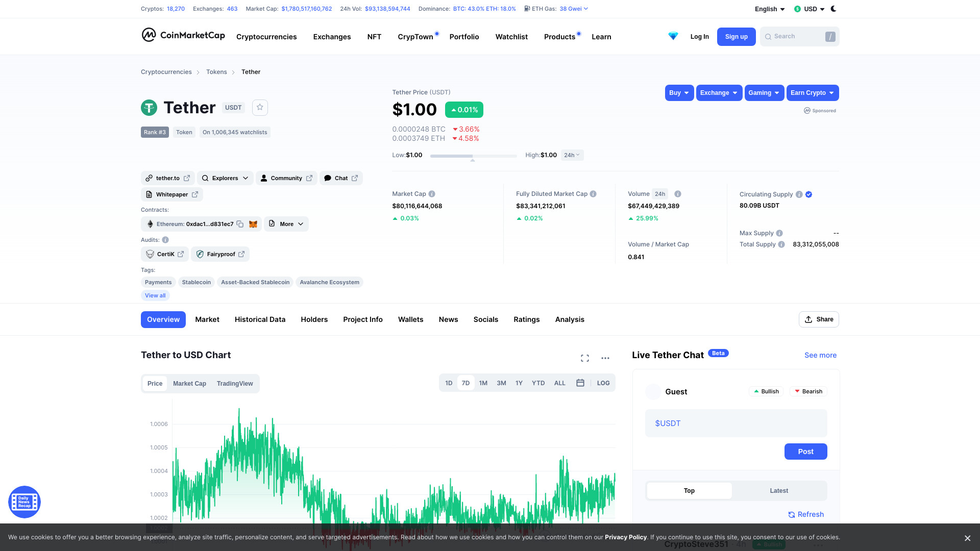Select 1D chart range
This screenshot has width=980, height=551.
(x=449, y=383)
